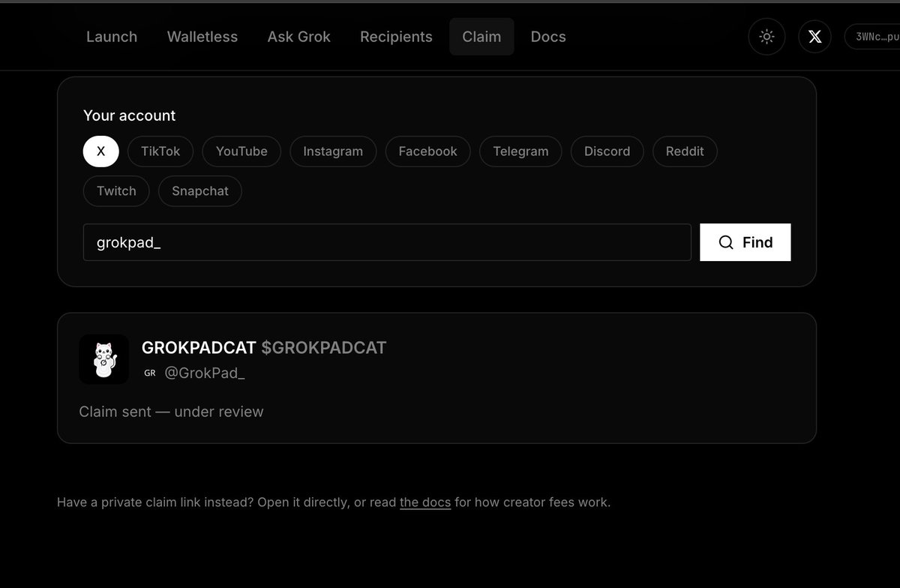The height and width of the screenshot is (588, 900).
Task: Click the "Your account" heading
Action: click(x=129, y=115)
